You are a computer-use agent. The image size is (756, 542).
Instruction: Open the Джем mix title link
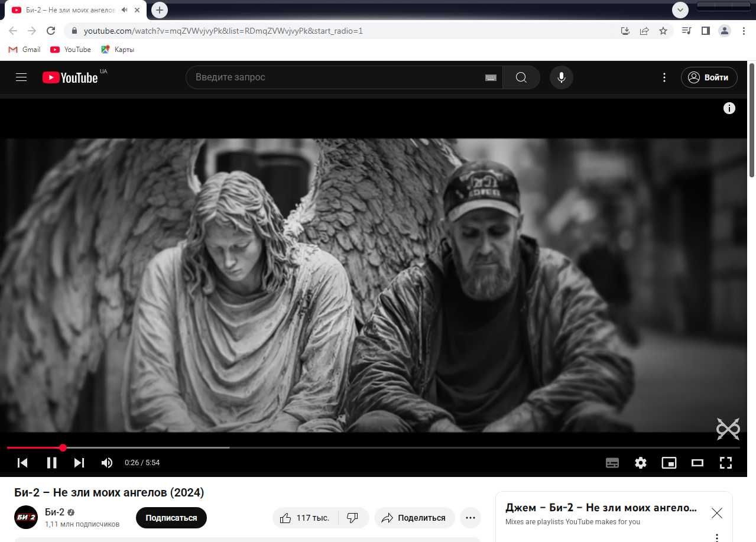[601, 508]
